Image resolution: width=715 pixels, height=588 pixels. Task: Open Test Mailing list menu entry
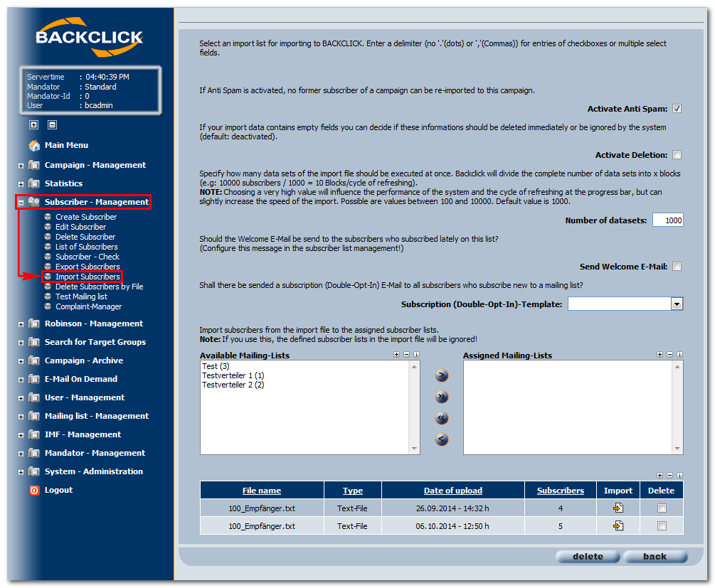[81, 296]
